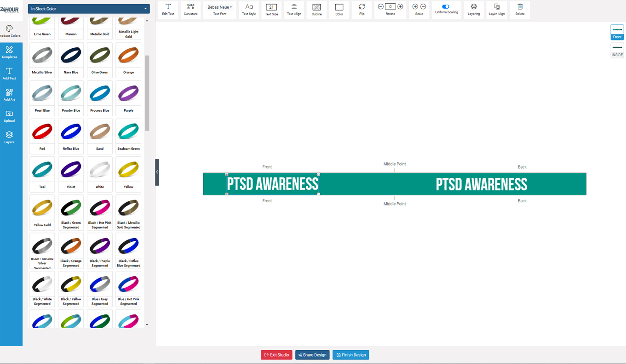
Task: Select the Sand wristband color
Action: 100,136
